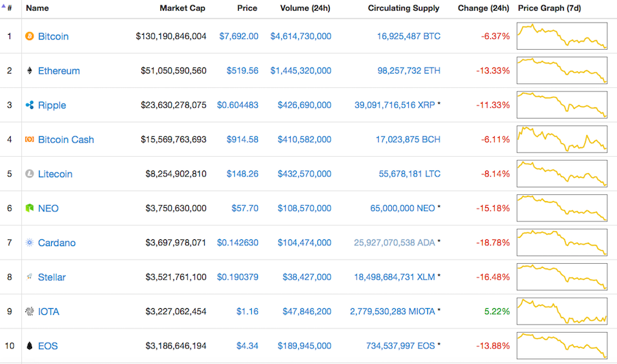Click Bitcoin market cap $130,190,846,004

(171, 36)
